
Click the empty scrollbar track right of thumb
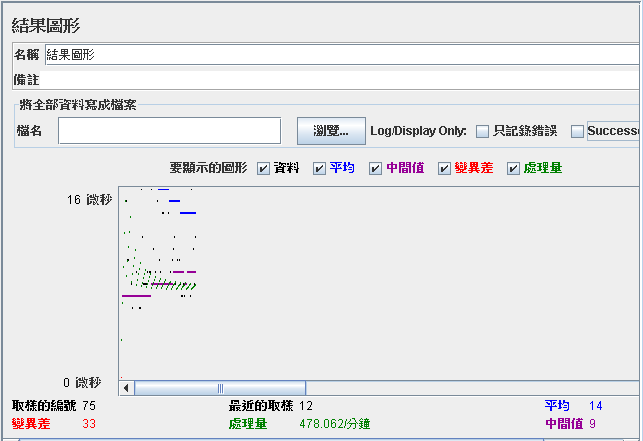472,388
